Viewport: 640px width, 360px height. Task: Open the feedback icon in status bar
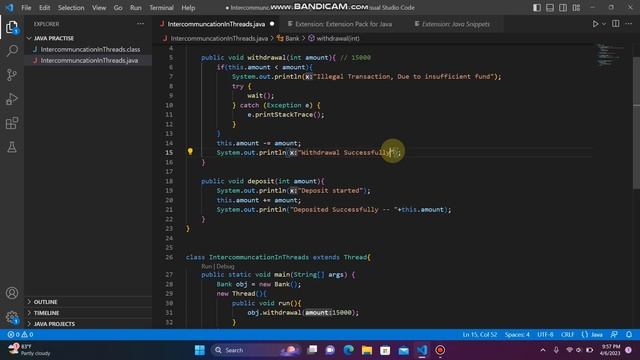(614, 334)
